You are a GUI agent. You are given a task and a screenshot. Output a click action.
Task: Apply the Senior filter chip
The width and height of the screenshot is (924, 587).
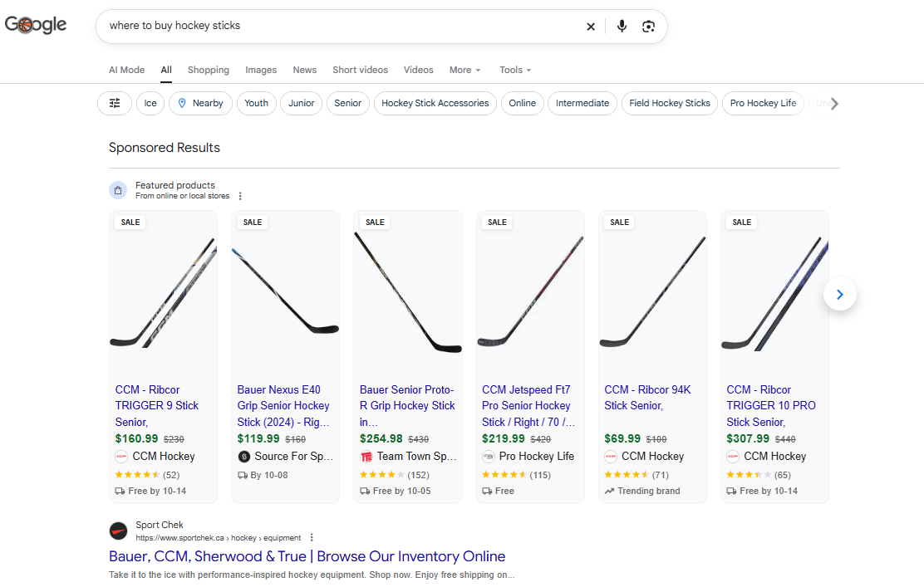click(x=347, y=103)
